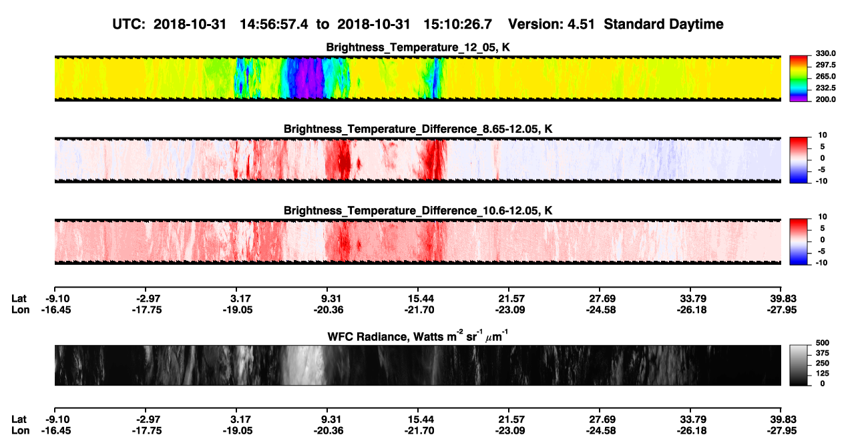Screen dimensions: 868x445
Task: Click the '125' WFC color bar label
Action: [x=823, y=373]
